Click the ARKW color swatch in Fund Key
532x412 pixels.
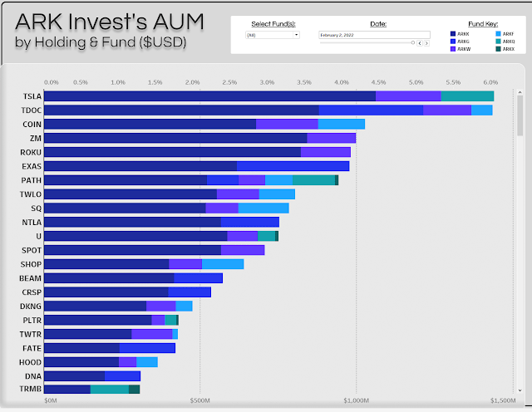pyautogui.click(x=452, y=49)
